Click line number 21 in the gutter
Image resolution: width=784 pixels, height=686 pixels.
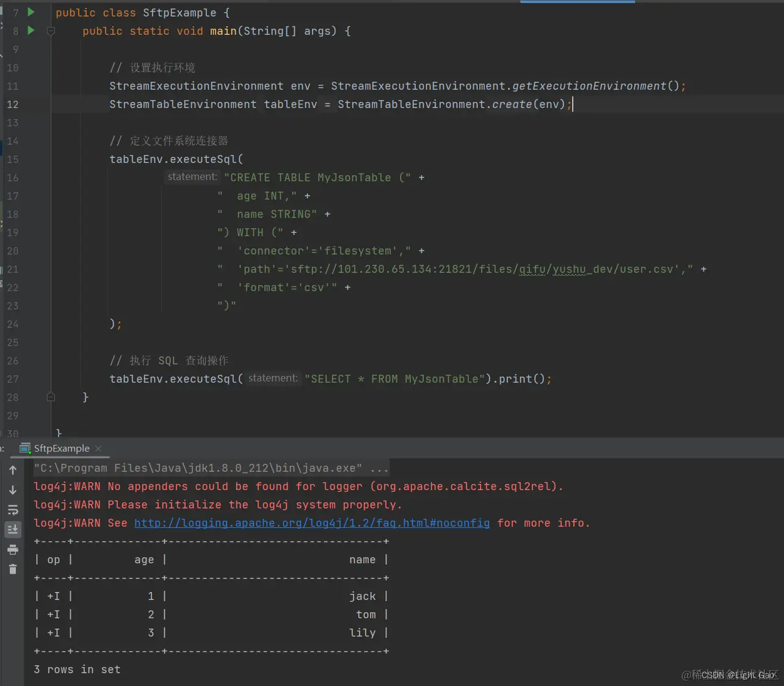pyautogui.click(x=13, y=269)
